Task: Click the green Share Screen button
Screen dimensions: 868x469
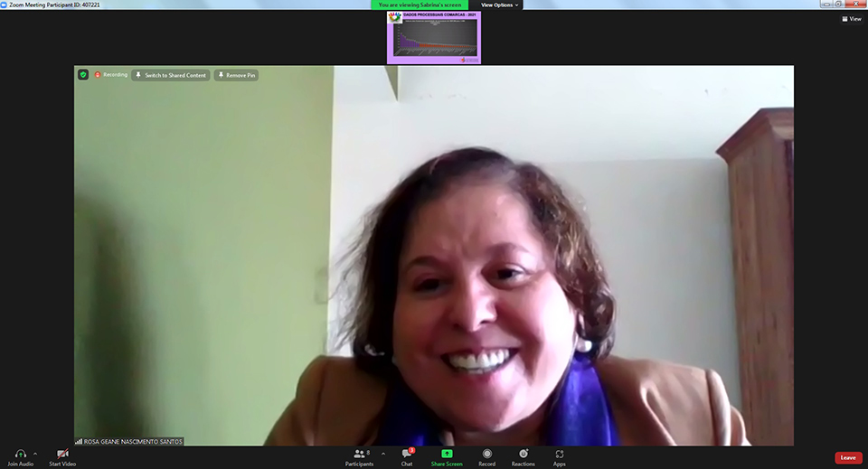Action: pyautogui.click(x=447, y=454)
